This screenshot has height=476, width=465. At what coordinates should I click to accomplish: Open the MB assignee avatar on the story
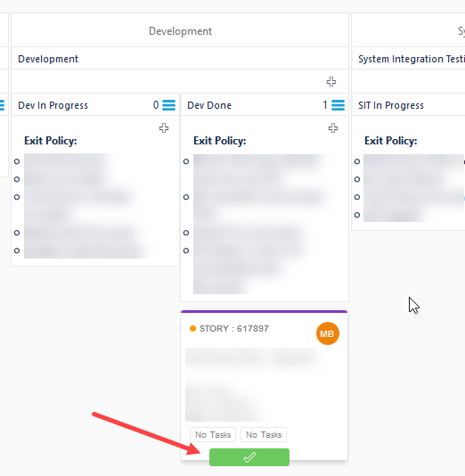point(328,333)
